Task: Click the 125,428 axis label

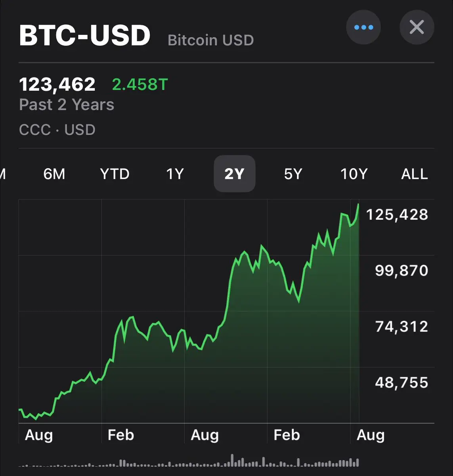Action: (x=397, y=215)
